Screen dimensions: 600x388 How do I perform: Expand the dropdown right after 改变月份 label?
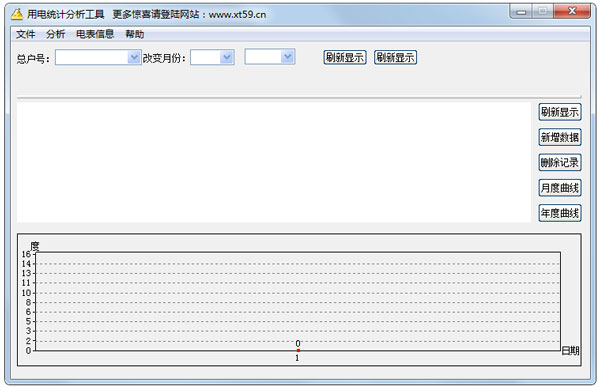pyautogui.click(x=227, y=57)
